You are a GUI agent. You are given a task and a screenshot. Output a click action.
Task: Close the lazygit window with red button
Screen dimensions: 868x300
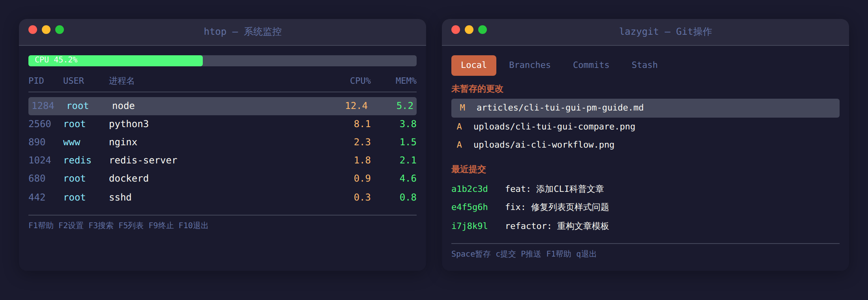click(x=456, y=30)
